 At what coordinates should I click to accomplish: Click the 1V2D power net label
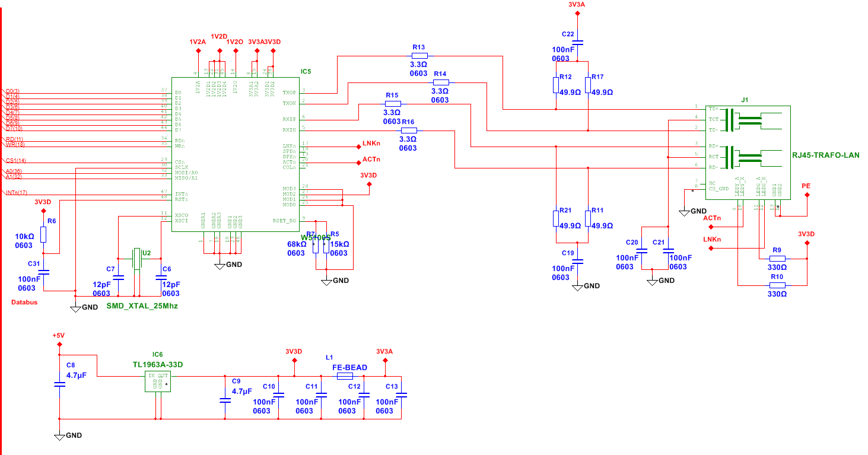(219, 36)
